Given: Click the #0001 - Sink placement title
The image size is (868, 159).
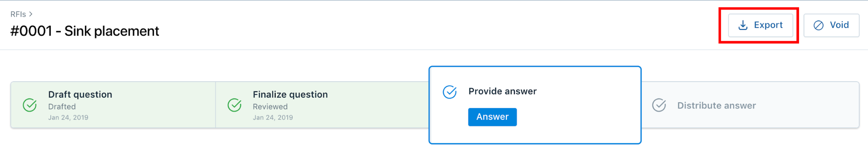Looking at the screenshot, I should (x=85, y=31).
